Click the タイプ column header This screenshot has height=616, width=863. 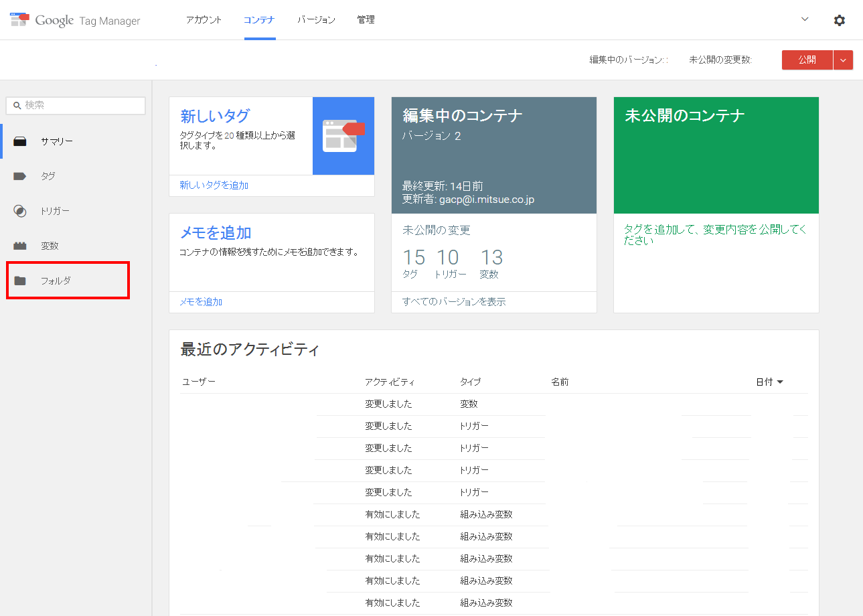[x=470, y=382]
